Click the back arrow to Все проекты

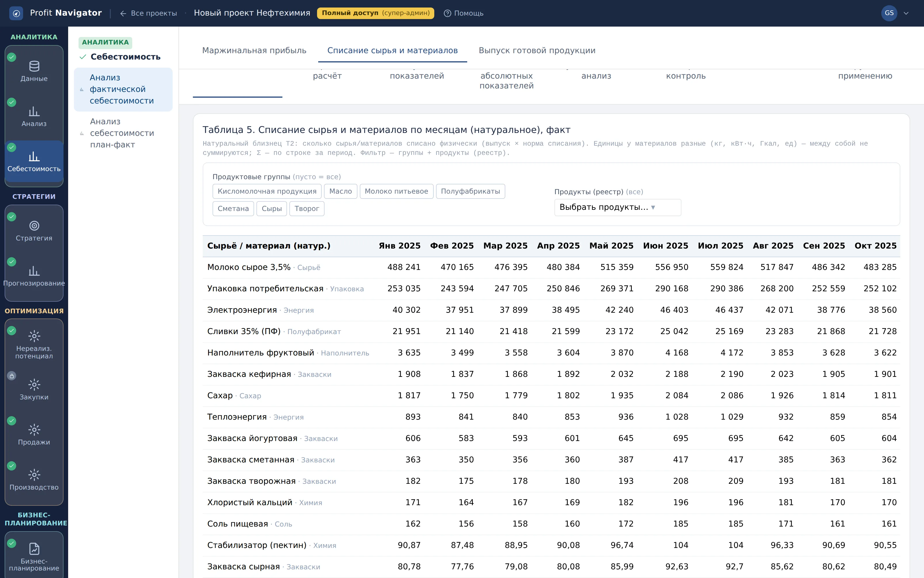point(123,13)
